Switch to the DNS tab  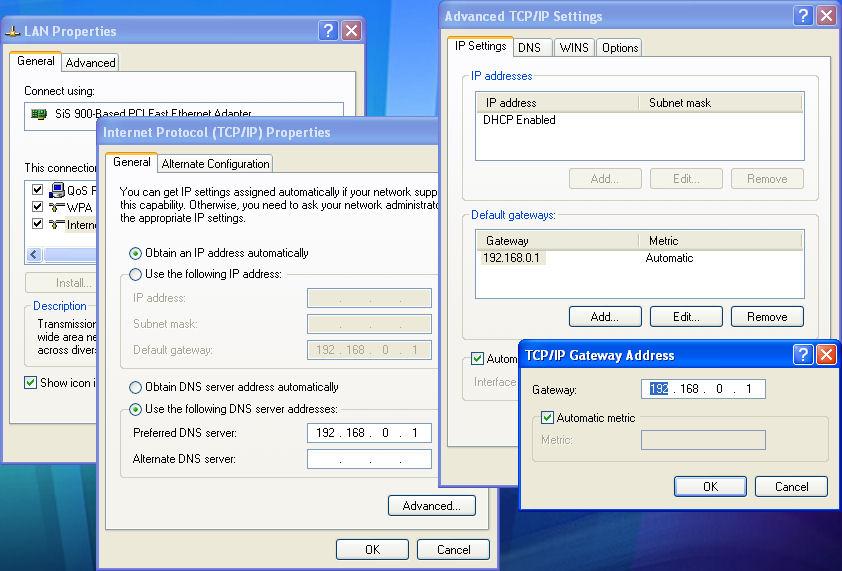529,48
